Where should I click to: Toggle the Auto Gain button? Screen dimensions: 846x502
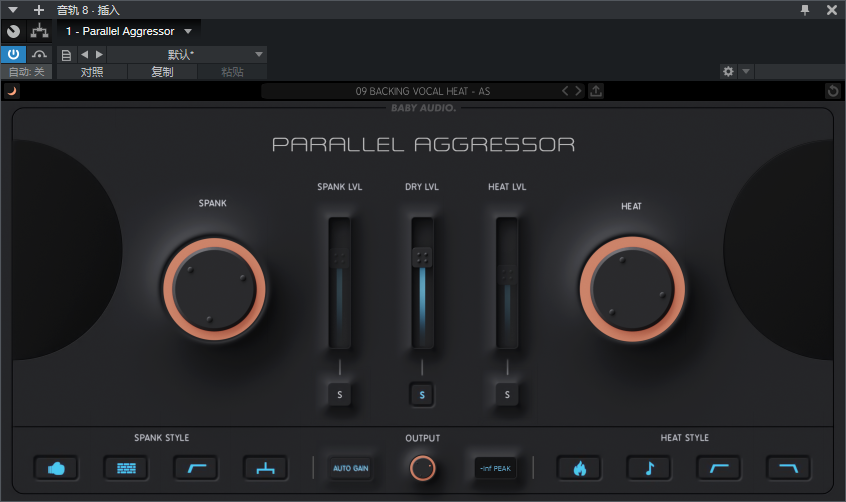[351, 468]
